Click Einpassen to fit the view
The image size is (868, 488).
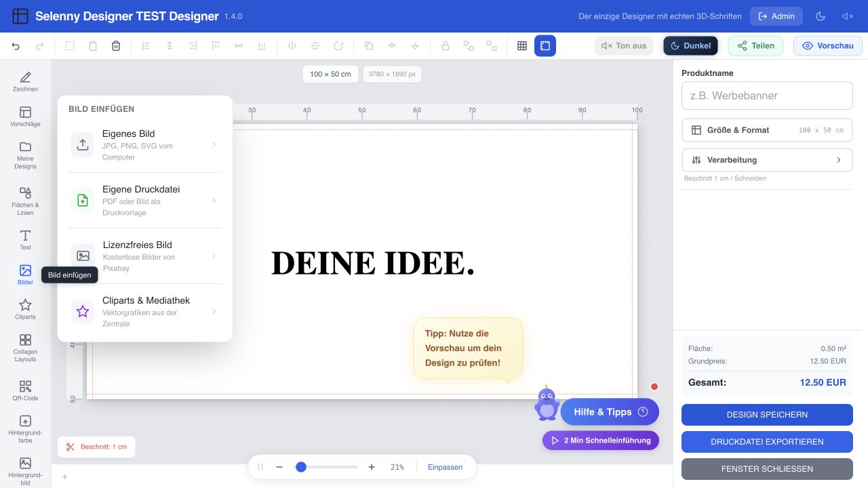pos(445,467)
